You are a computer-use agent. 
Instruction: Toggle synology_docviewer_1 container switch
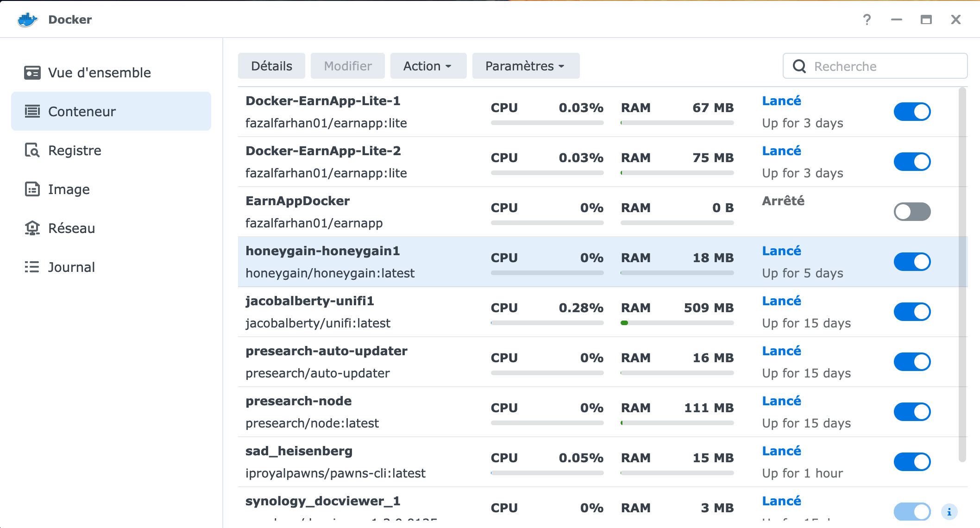pyautogui.click(x=912, y=512)
